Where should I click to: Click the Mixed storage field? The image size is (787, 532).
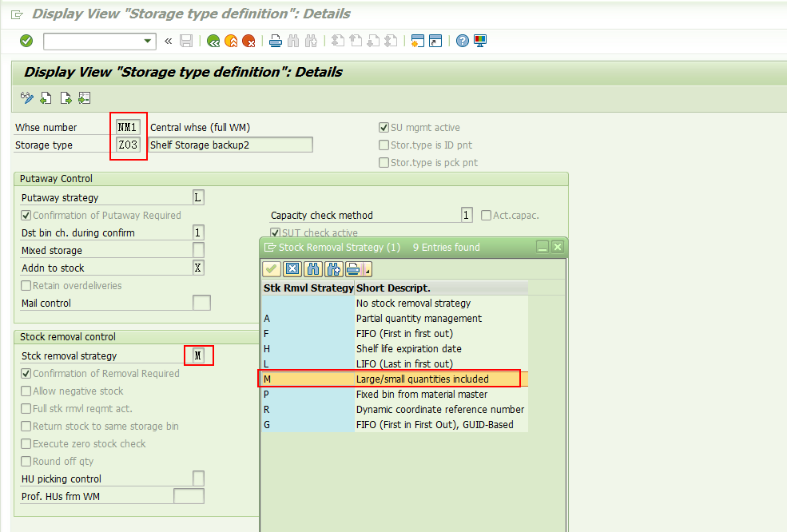click(198, 251)
